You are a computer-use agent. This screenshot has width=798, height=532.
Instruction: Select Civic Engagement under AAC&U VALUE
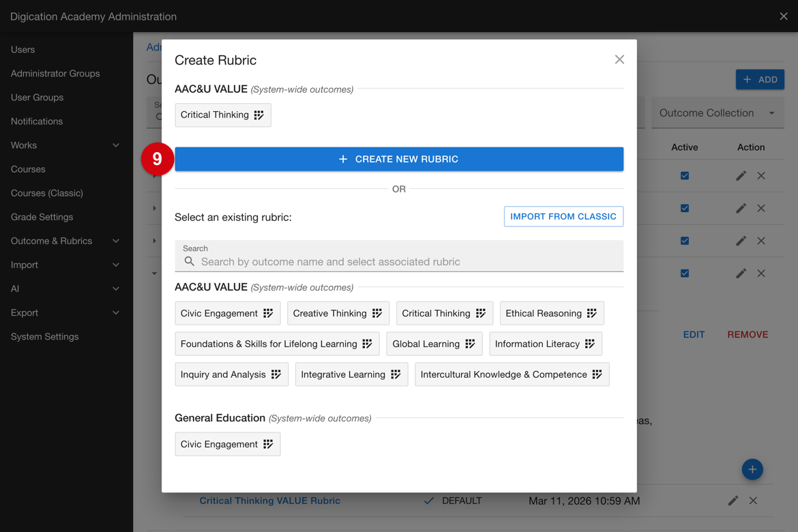[228, 313]
